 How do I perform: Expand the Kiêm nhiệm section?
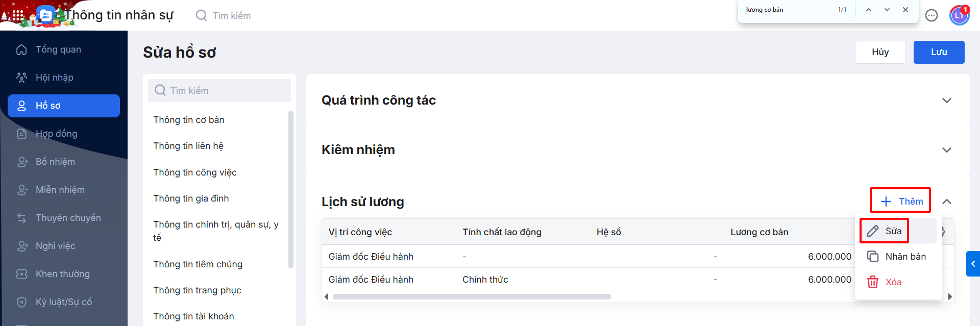click(x=946, y=150)
